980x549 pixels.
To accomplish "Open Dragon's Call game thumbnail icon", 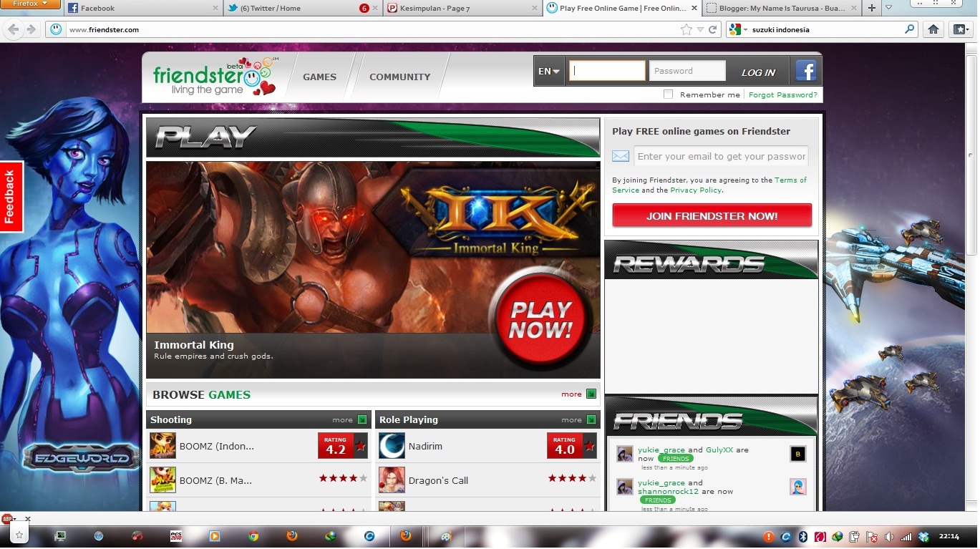I will click(x=392, y=480).
